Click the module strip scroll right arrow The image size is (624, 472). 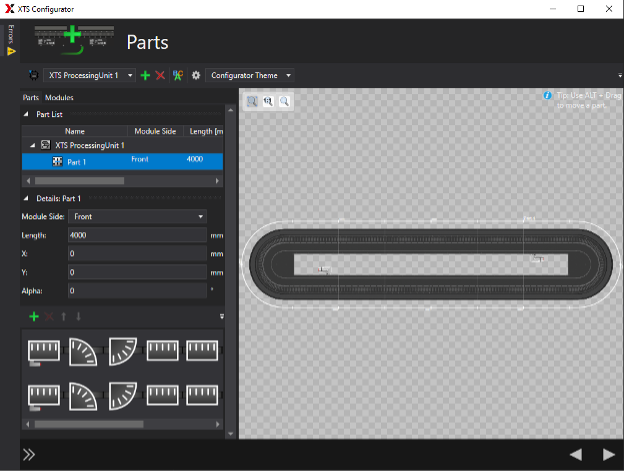(217, 424)
